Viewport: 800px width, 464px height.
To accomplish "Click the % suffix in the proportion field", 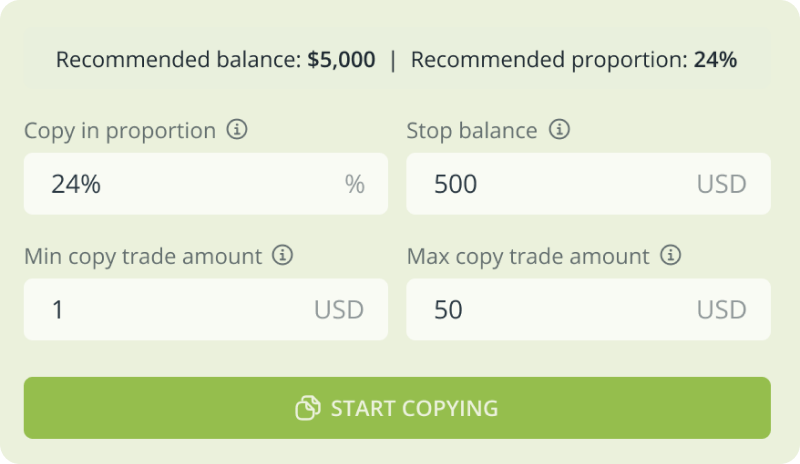I will [355, 184].
